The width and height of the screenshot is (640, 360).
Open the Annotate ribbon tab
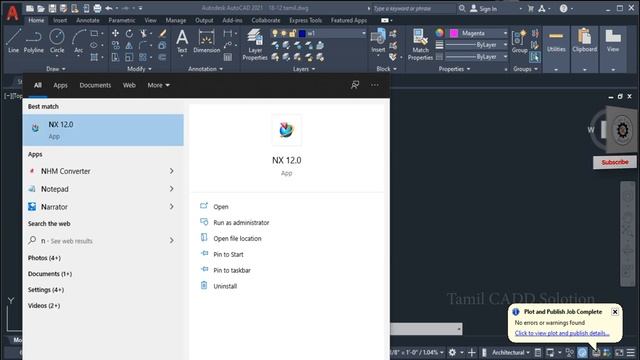[88, 20]
